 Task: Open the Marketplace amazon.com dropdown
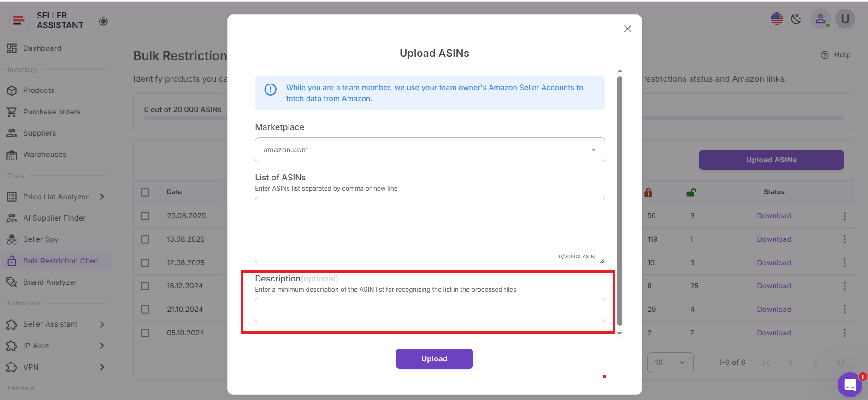point(430,150)
